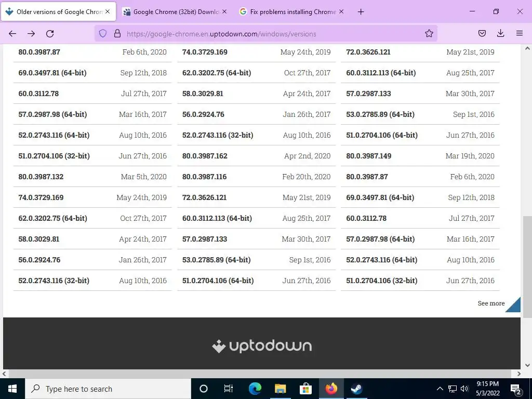
Task: Open Steam from the taskbar
Action: pos(356,389)
